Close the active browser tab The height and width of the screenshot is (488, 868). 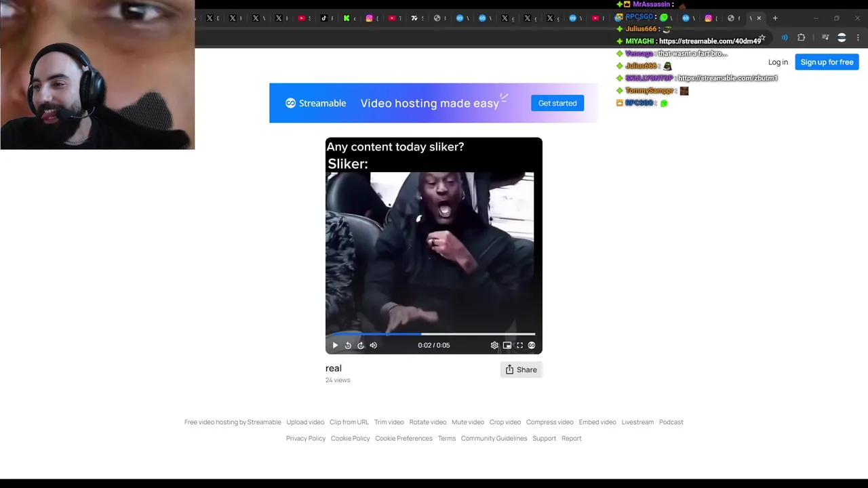pos(759,18)
